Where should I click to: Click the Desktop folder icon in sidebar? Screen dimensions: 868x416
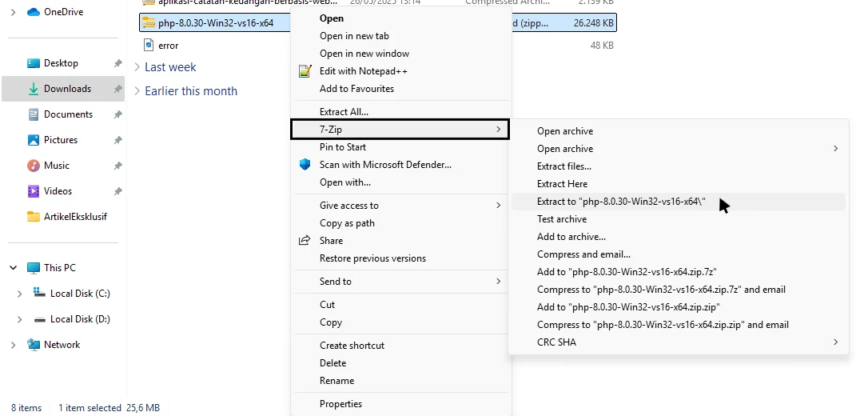34,63
